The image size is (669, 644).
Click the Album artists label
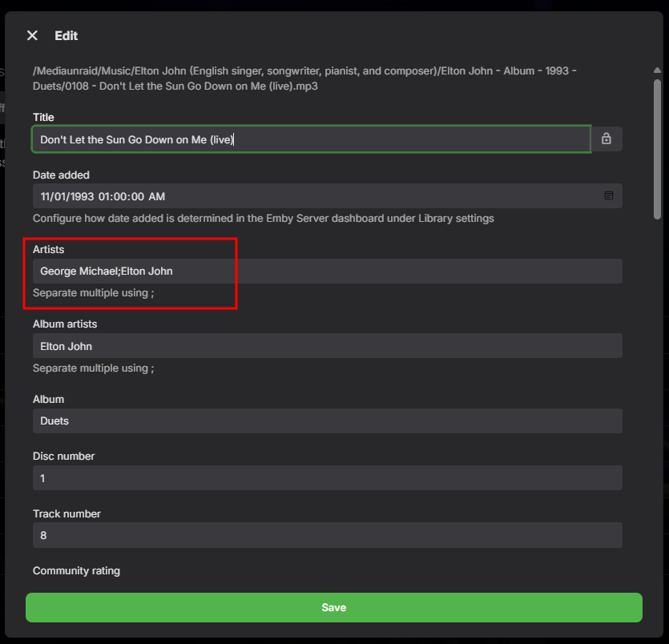[x=71, y=324]
